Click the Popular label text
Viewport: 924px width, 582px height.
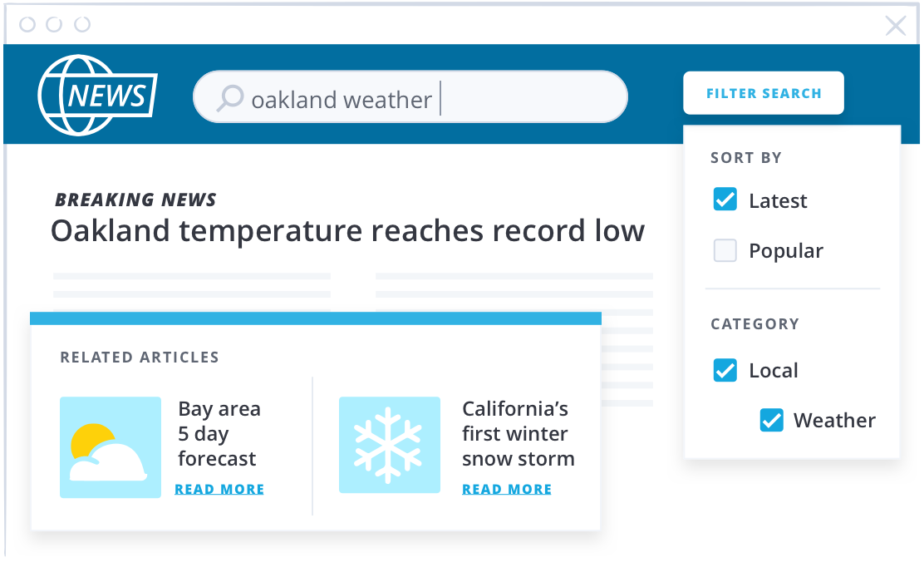[785, 251]
